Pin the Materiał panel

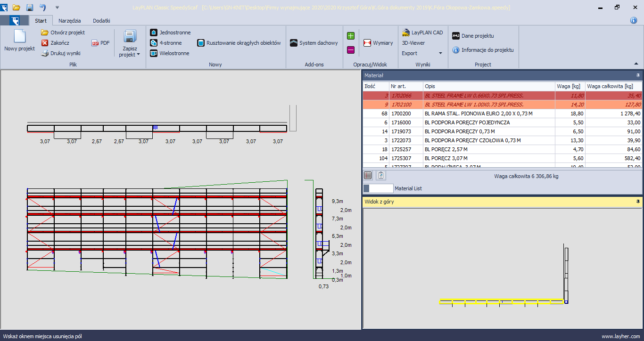click(x=638, y=75)
